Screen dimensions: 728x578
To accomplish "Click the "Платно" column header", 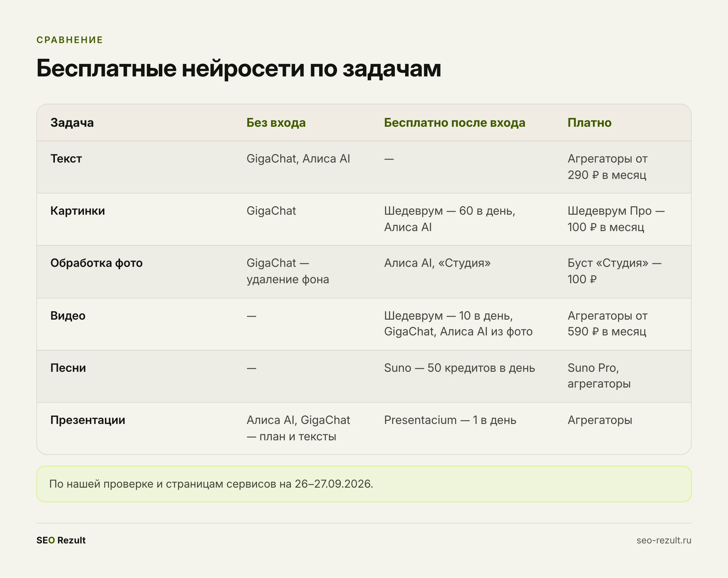I will (589, 123).
